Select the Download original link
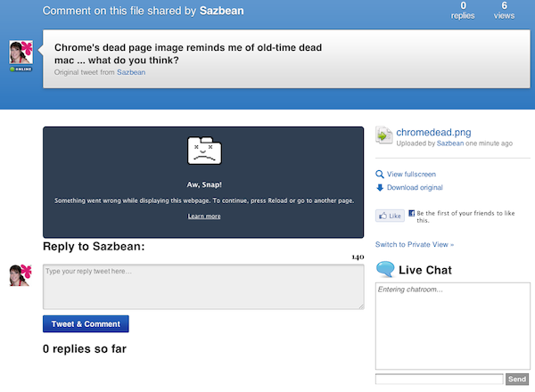 (415, 187)
